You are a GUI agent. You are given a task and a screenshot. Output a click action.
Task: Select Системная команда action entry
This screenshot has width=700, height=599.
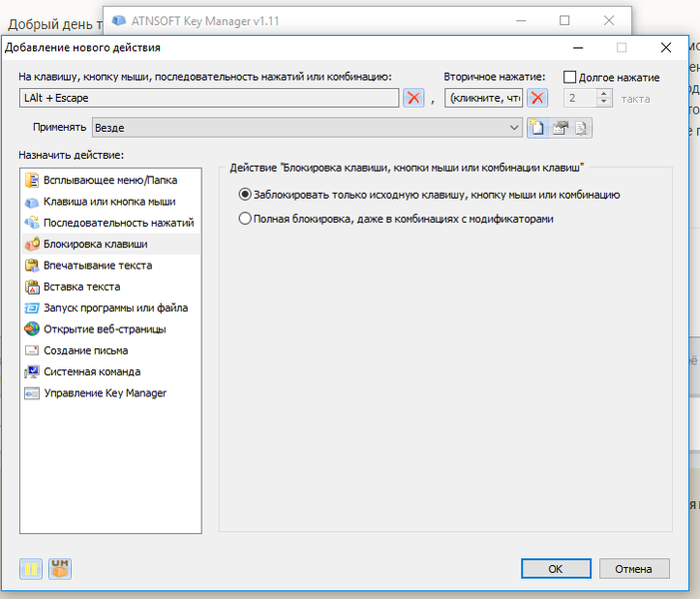(110, 371)
